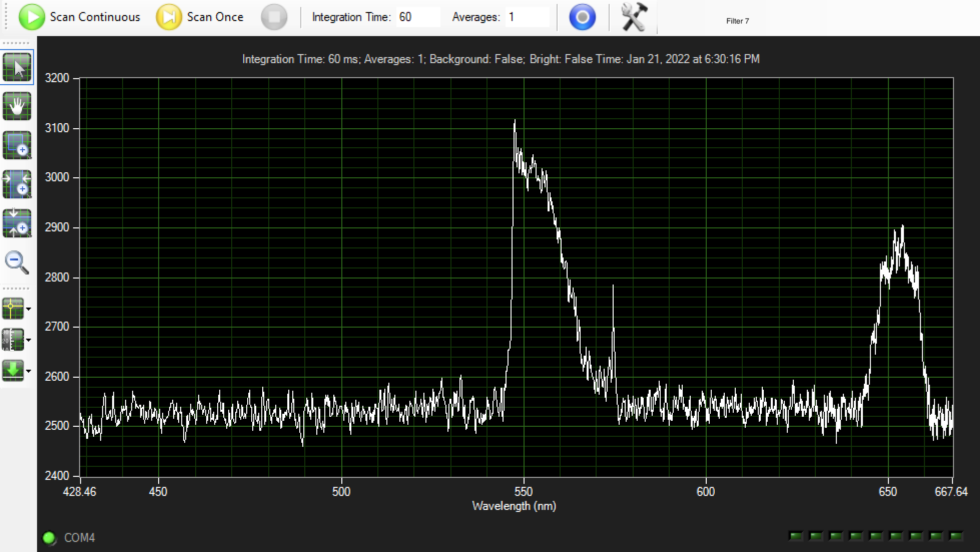Screen dimensions: 980x552
Task: Click the COM4 port label
Action: click(80, 538)
